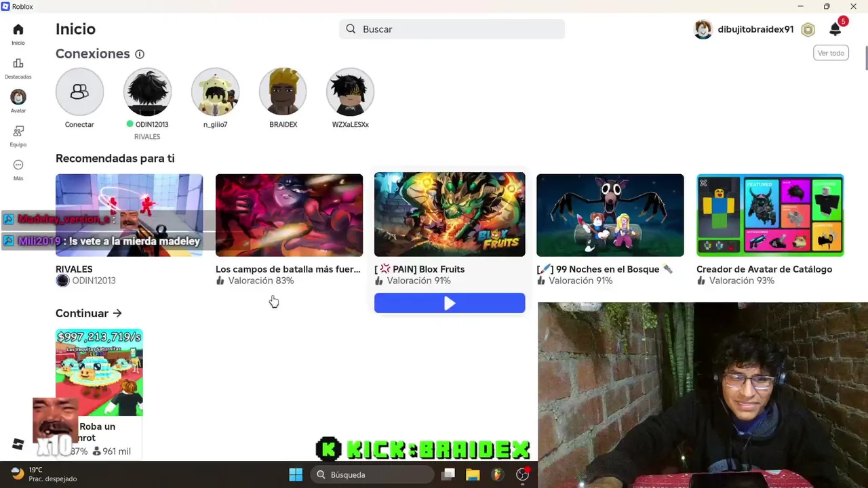Click the Conexiones info icon
This screenshot has width=868, height=488.
coord(140,54)
